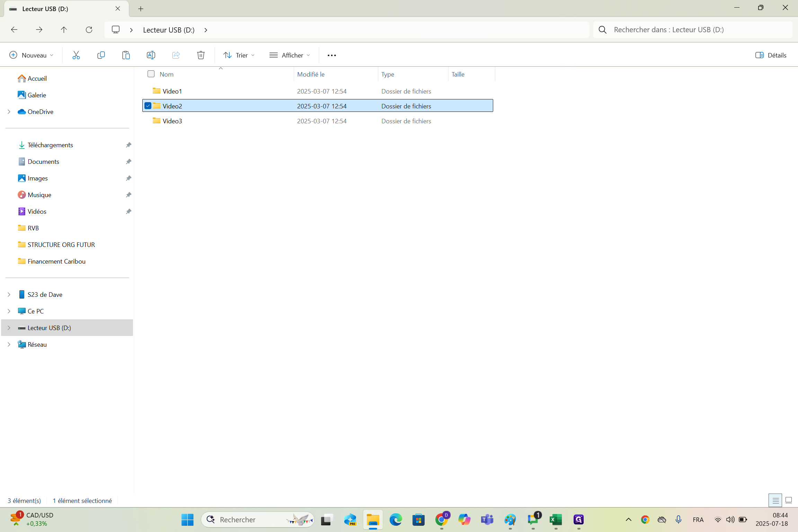This screenshot has height=532, width=798.
Task: Click the search magnifier icon
Action: pyautogui.click(x=602, y=30)
